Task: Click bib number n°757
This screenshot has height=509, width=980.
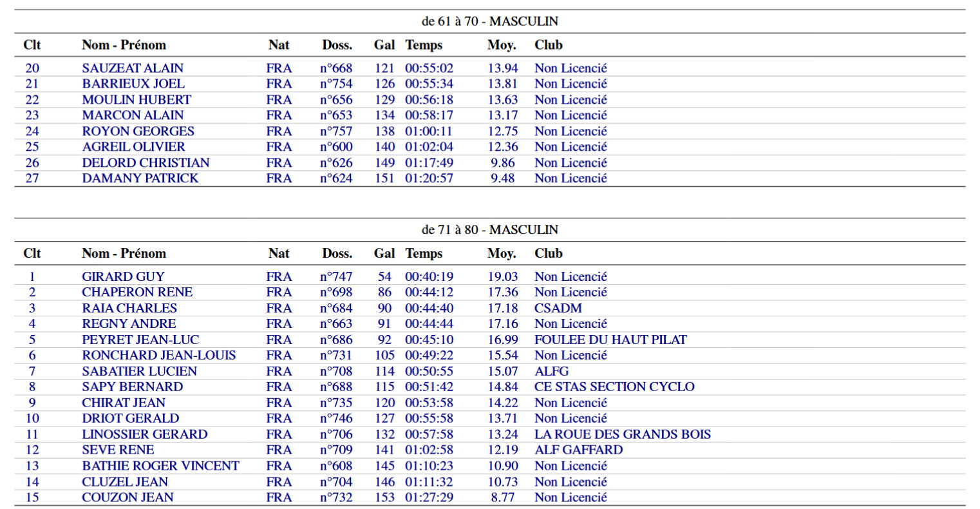Action: click(336, 131)
